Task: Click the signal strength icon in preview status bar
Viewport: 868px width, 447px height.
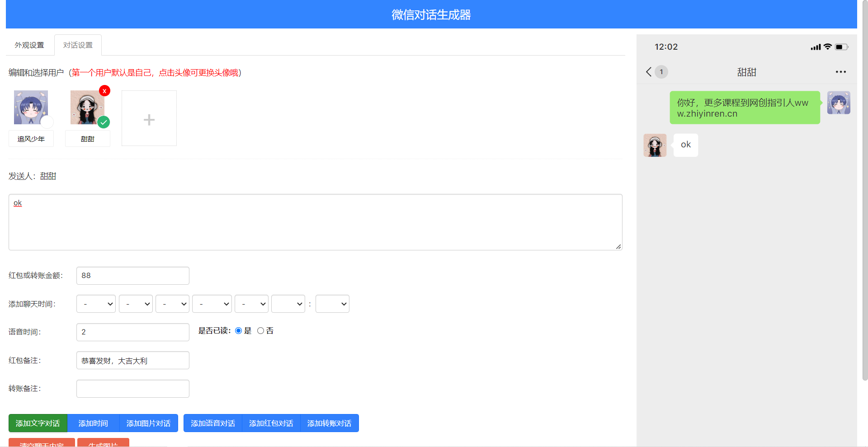Action: coord(816,47)
